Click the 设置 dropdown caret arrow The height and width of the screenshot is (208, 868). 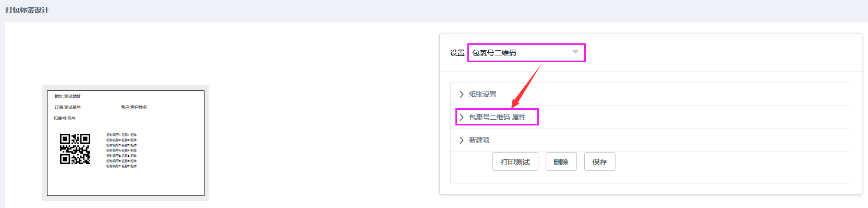pyautogui.click(x=575, y=52)
